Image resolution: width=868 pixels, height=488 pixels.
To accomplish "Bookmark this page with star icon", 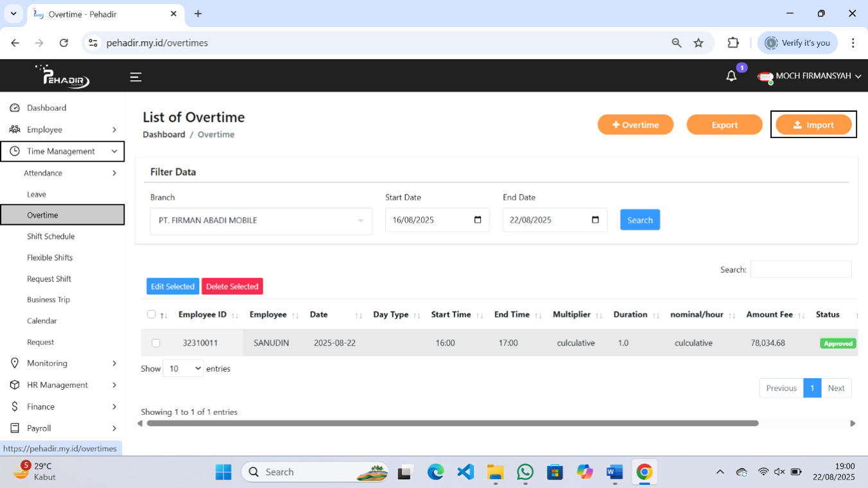I will 699,43.
